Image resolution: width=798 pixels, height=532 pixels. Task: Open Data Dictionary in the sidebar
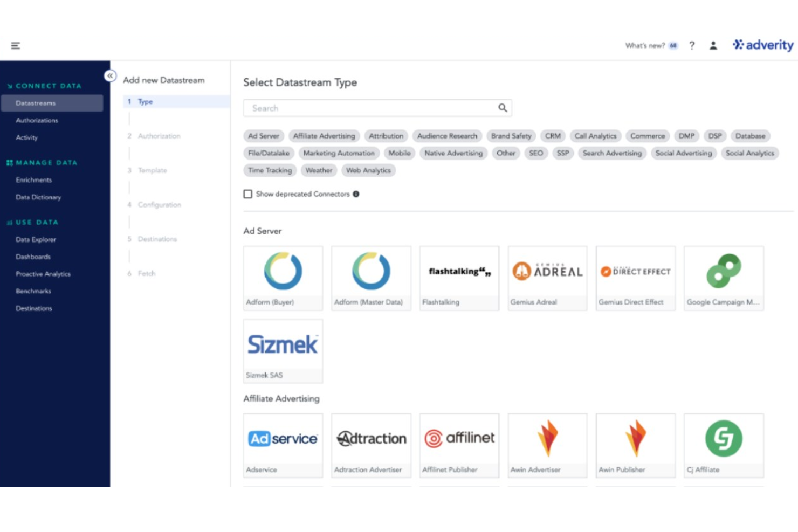[38, 197]
